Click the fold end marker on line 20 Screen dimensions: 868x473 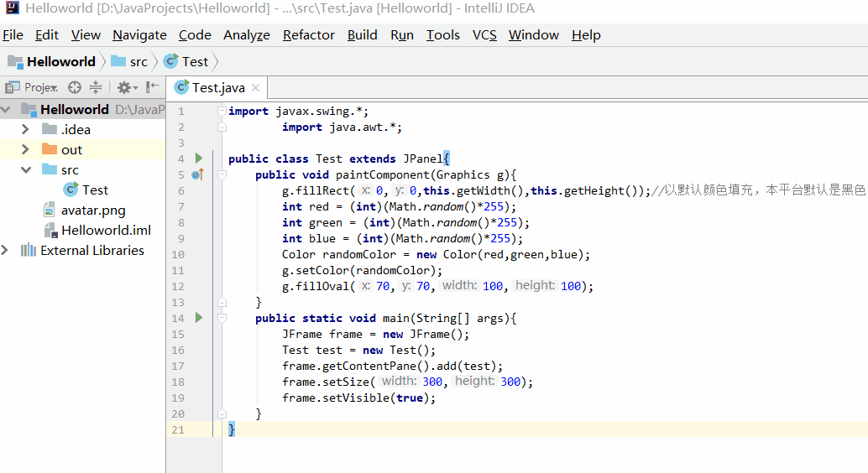pyautogui.click(x=222, y=413)
